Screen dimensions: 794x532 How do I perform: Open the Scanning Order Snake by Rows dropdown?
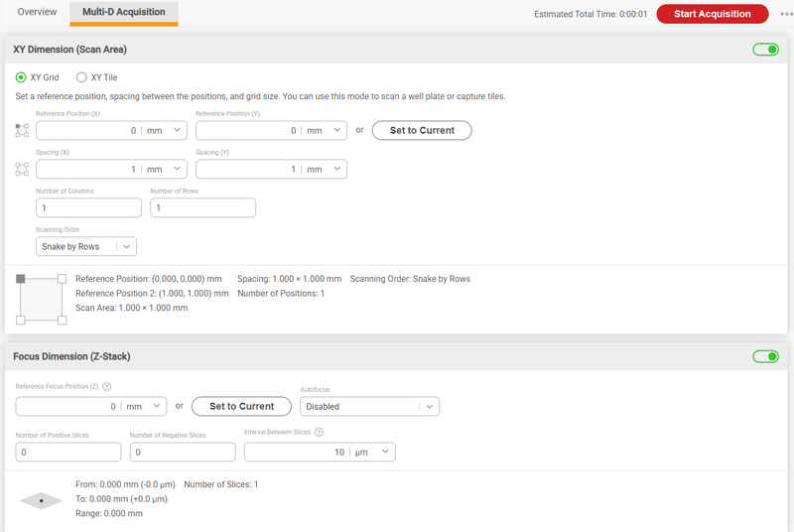[86, 246]
